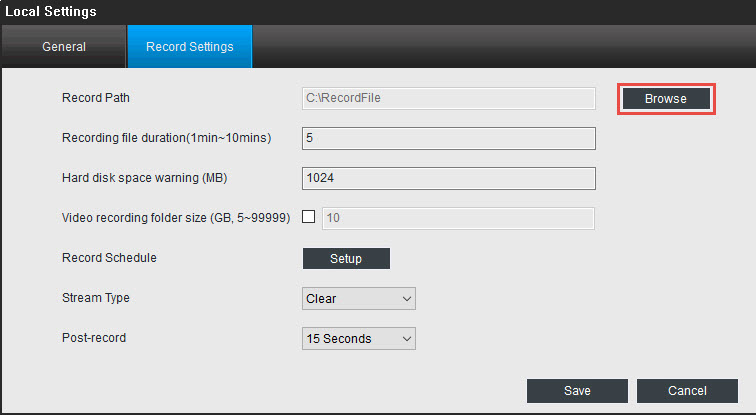Image resolution: width=756 pixels, height=415 pixels.
Task: Open the Stream Type dropdown
Action: tap(359, 299)
